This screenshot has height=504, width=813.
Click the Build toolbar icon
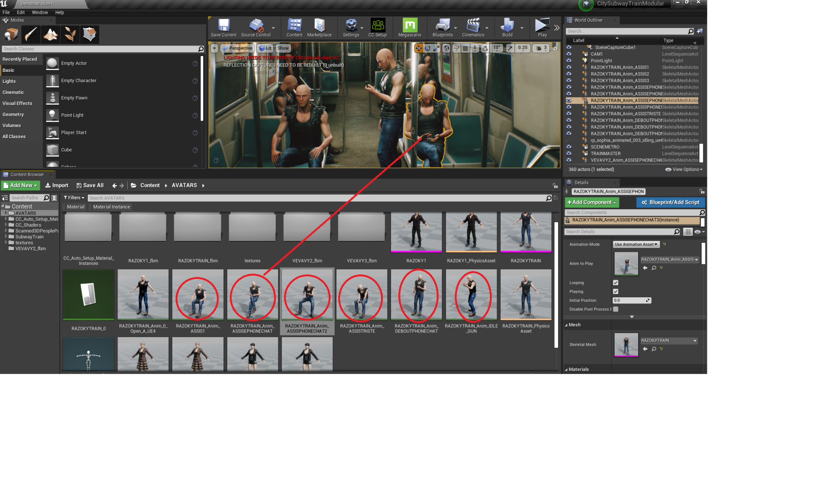tap(507, 28)
